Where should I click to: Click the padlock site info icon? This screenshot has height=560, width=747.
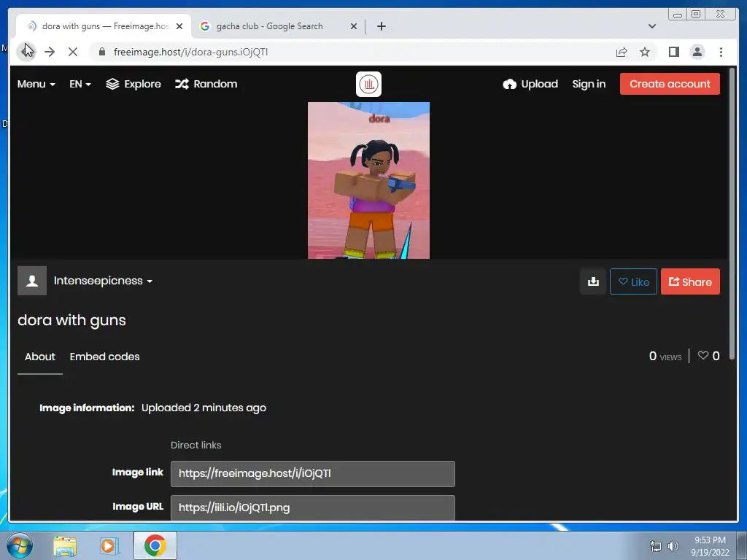click(101, 52)
